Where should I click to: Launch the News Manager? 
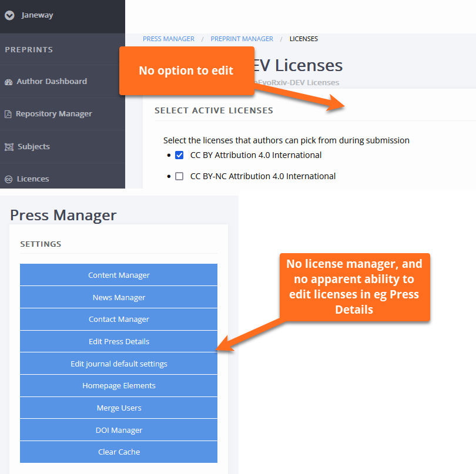(x=118, y=297)
